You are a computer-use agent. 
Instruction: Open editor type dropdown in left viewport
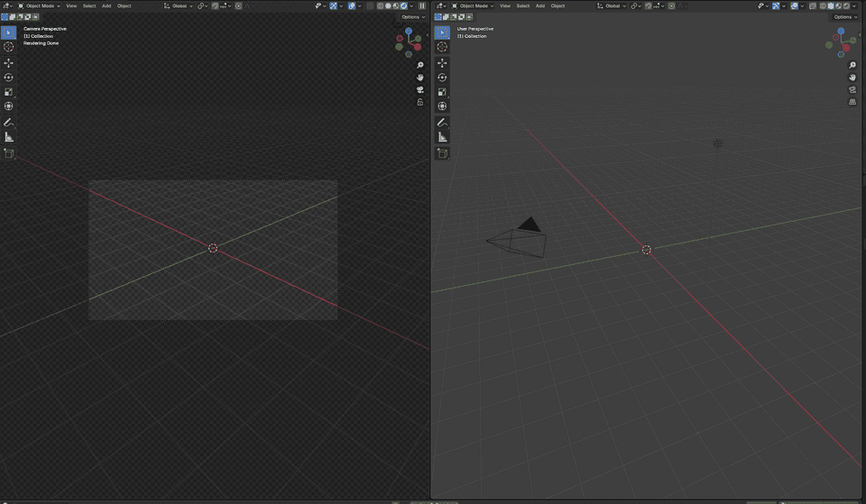point(7,6)
